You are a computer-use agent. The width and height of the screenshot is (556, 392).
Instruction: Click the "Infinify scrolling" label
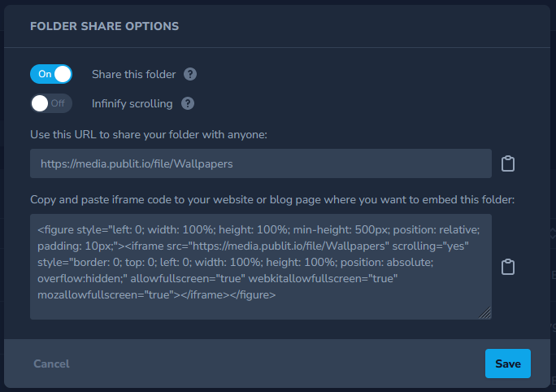click(x=132, y=103)
